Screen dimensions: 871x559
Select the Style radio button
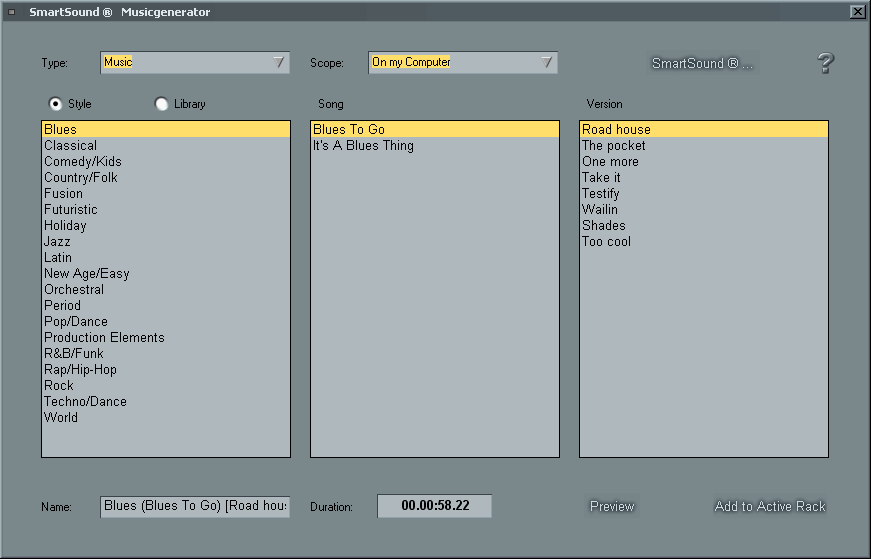[55, 104]
